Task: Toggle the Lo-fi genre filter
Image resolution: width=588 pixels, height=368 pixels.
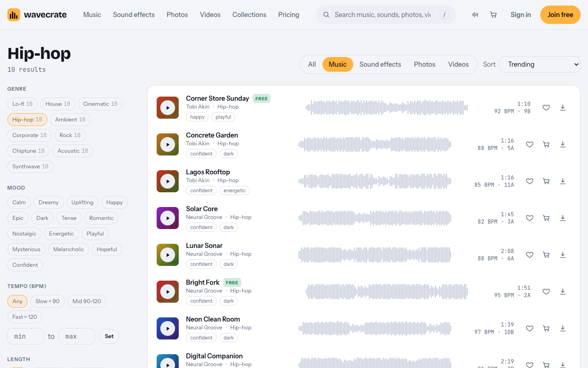Action: (23, 104)
